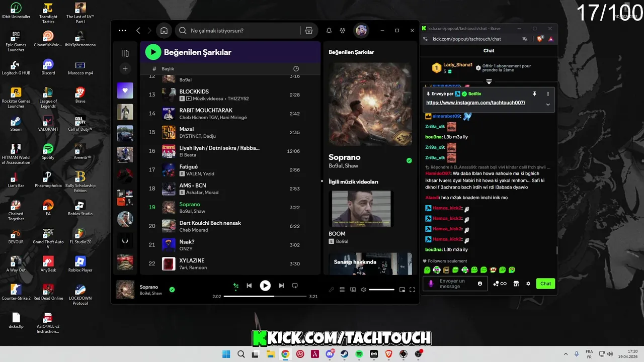
Task: Click Envoyer un message input field
Action: click(x=456, y=284)
